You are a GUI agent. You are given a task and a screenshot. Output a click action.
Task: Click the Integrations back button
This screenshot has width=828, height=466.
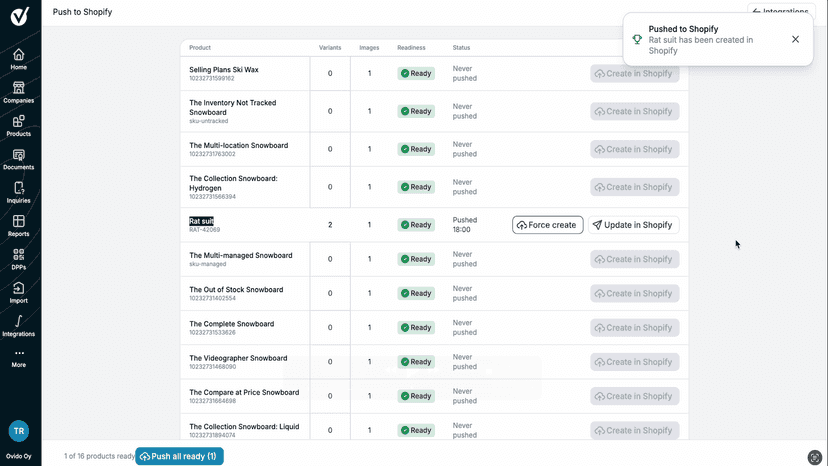(781, 11)
